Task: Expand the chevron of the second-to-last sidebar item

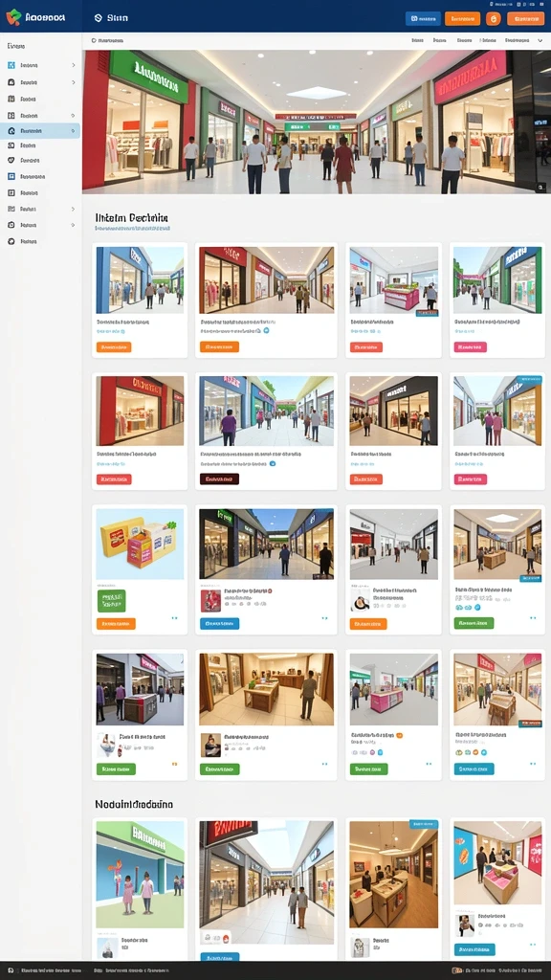Action: click(73, 225)
